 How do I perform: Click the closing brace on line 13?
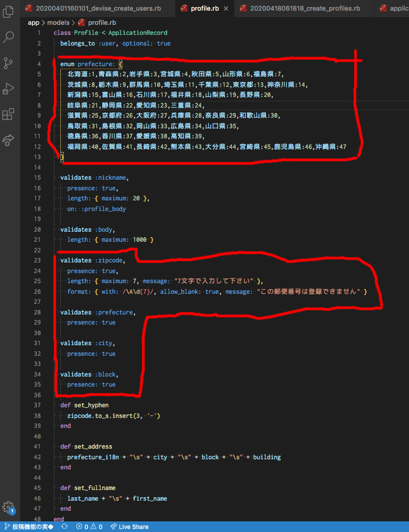tap(62, 157)
